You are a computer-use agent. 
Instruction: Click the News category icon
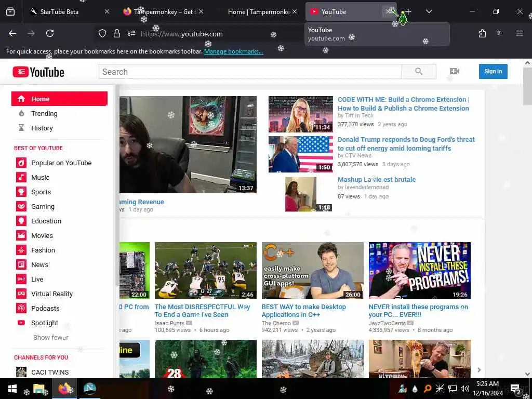coord(21,264)
